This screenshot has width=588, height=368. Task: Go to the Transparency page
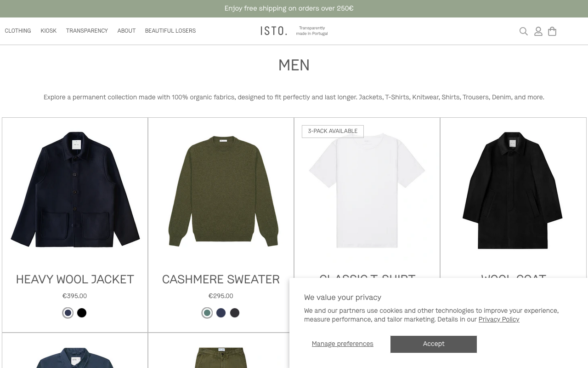pyautogui.click(x=87, y=31)
